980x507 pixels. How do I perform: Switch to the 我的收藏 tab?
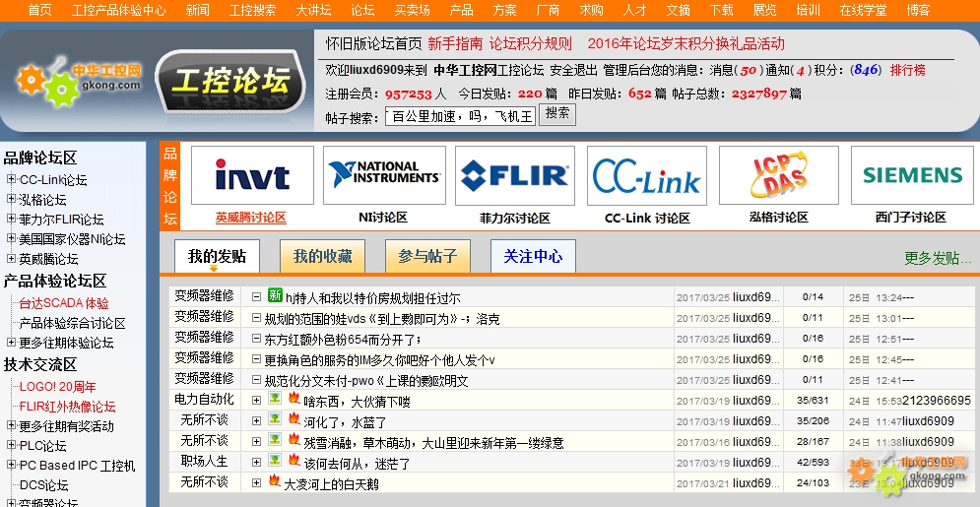coord(322,257)
